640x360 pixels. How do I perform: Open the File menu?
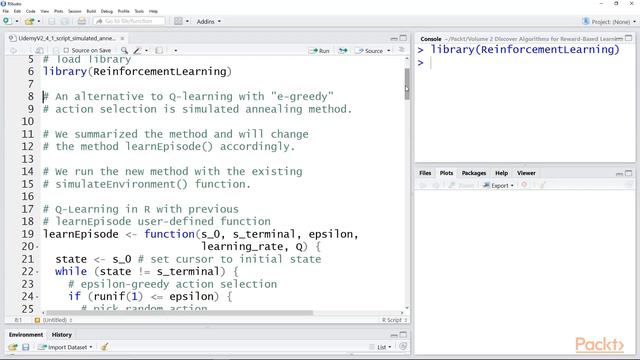click(6, 11)
